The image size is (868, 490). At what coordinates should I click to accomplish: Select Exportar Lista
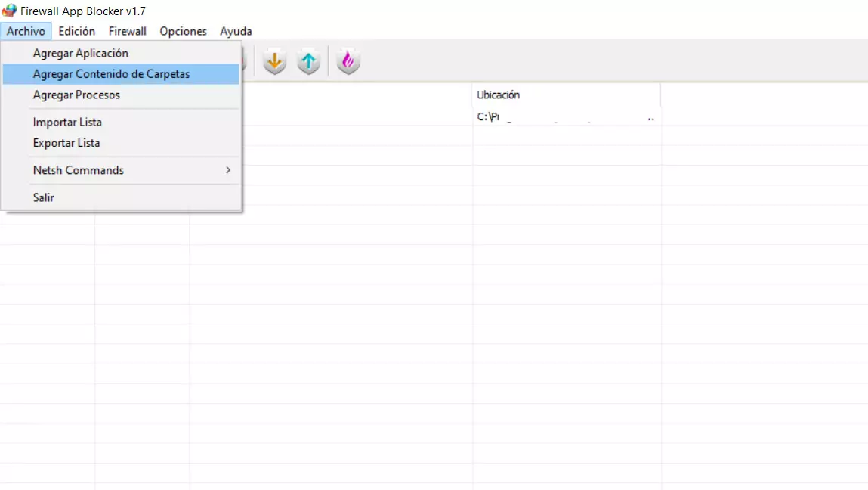coord(121,143)
